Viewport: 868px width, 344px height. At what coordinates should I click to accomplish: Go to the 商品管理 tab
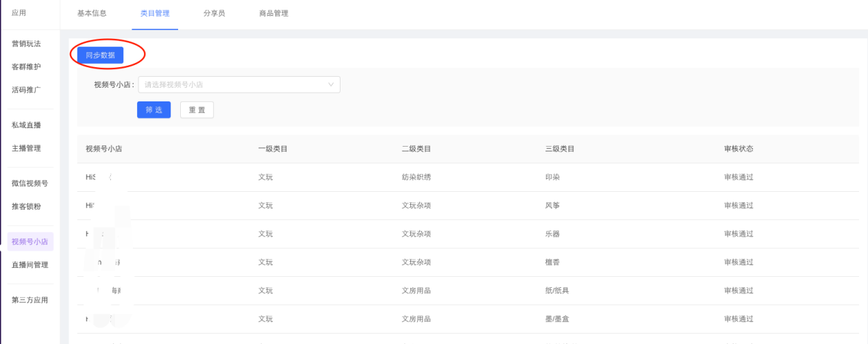(274, 13)
